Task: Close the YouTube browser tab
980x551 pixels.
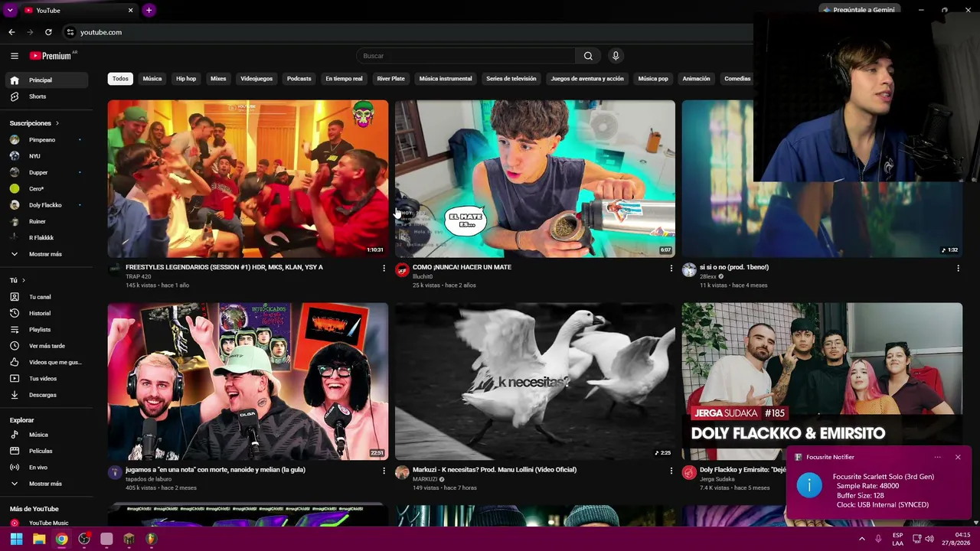Action: pyautogui.click(x=130, y=10)
